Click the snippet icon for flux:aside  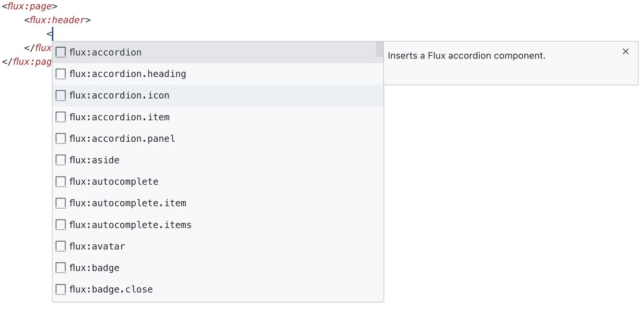tap(61, 160)
